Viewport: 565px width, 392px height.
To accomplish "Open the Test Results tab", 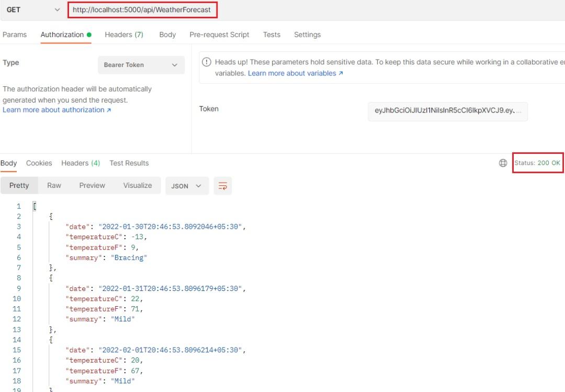I will point(129,163).
